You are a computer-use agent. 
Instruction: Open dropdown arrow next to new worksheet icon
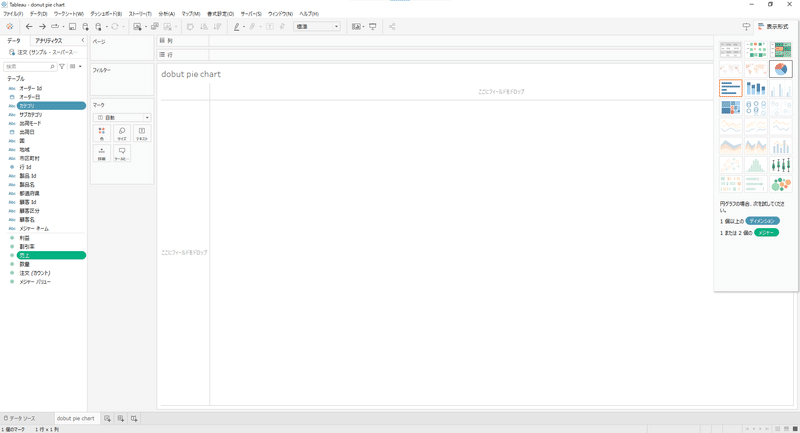(x=145, y=27)
